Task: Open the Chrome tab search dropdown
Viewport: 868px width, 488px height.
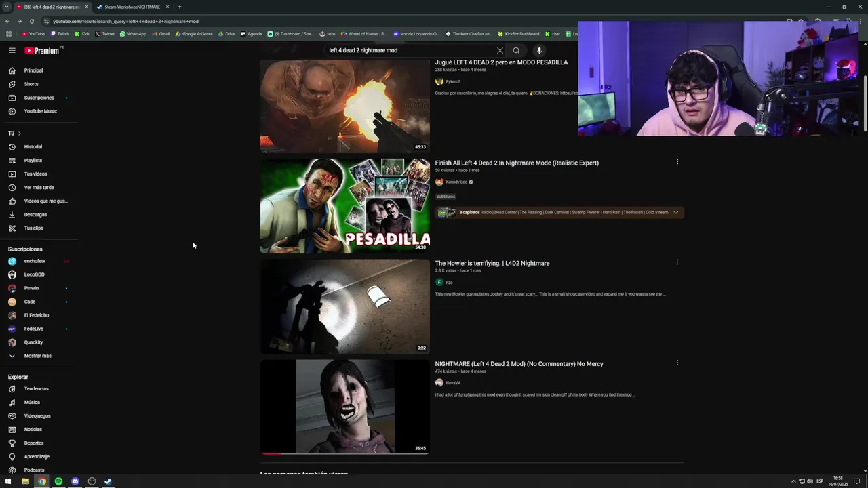Action: click(7, 7)
